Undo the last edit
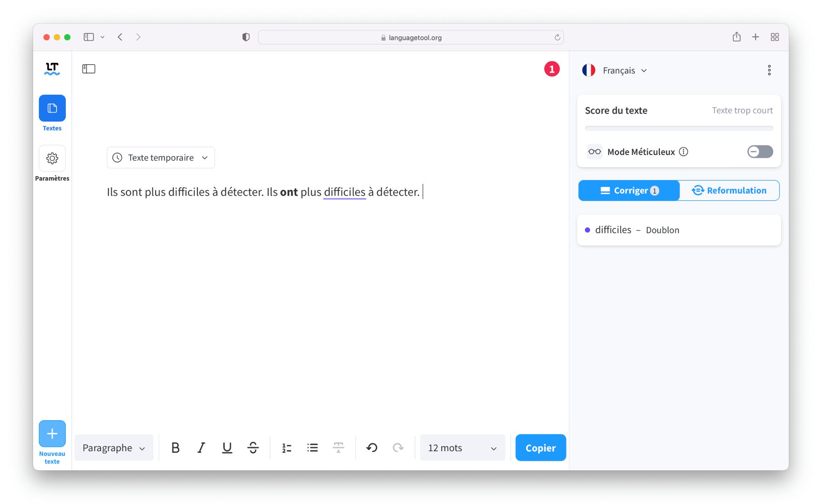838x504 pixels. [372, 448]
